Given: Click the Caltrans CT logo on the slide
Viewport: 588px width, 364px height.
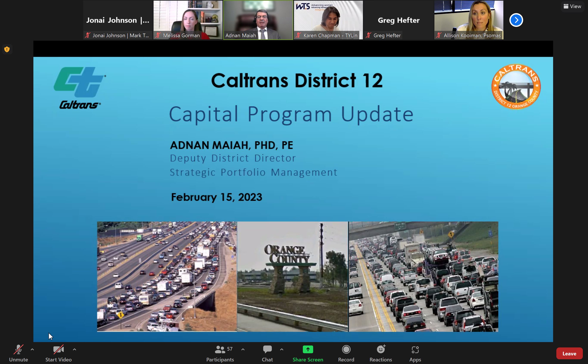Looking at the screenshot, I should [80, 88].
